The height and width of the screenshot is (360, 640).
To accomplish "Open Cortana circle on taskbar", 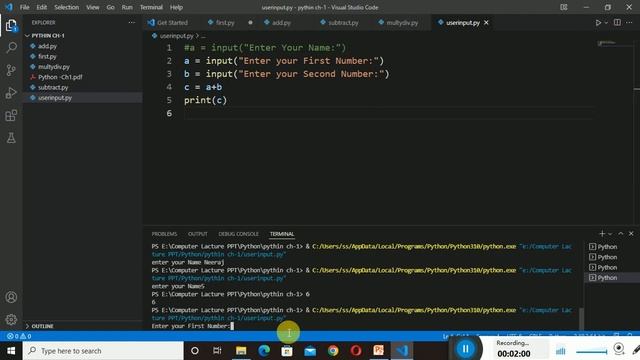I will [x=195, y=351].
